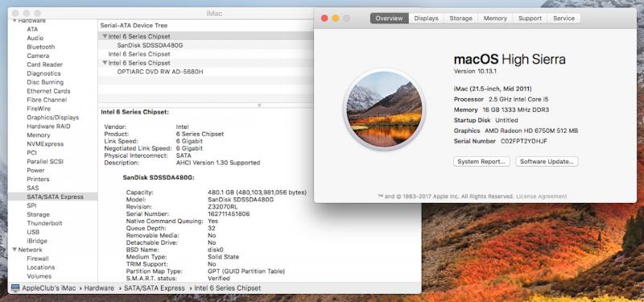Viewport: 644px width, 302px height.
Task: Click the macOS High Sierra logo image
Action: pyautogui.click(x=384, y=110)
